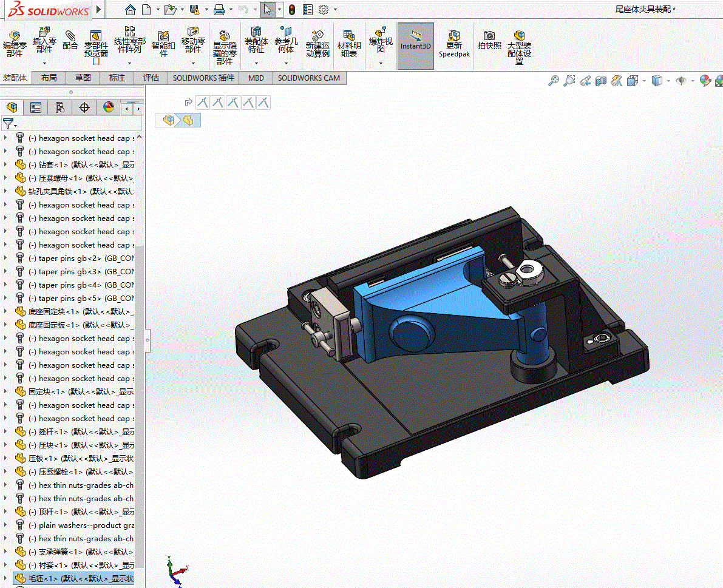Screen dimensions: 723x588
Task: Switch to 装配体 (Assembly) ribbon tab
Action: click(x=15, y=78)
